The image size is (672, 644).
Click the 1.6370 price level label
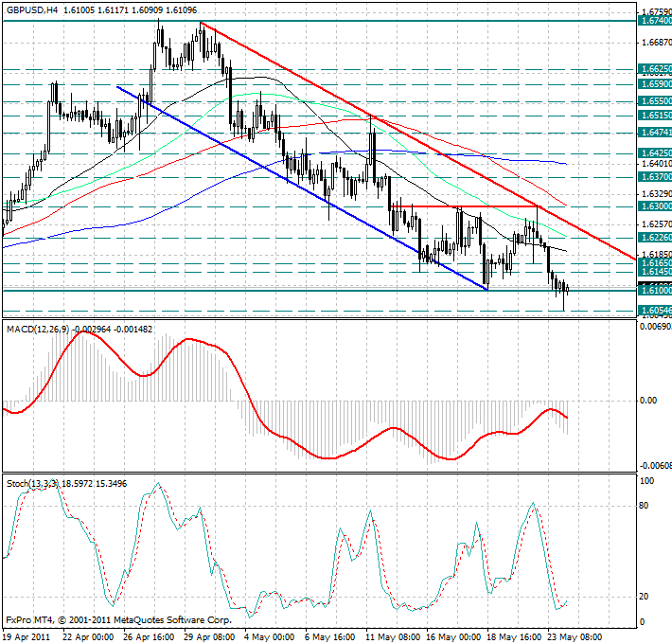654,176
